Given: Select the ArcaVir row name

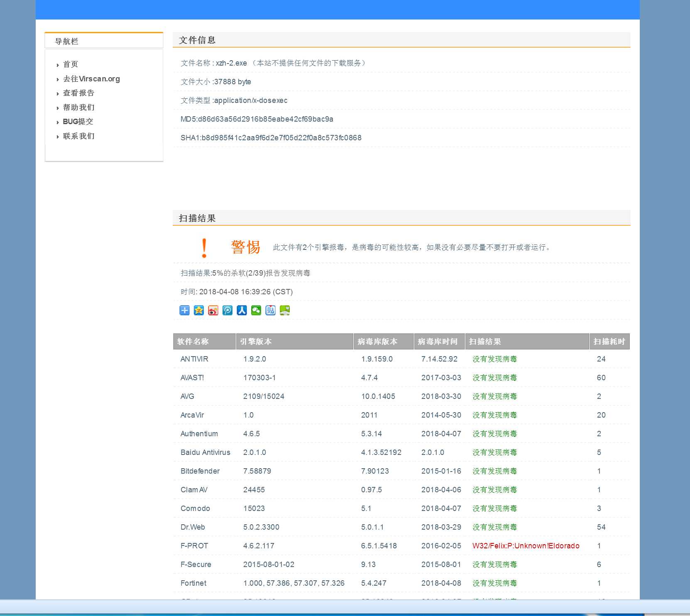Looking at the screenshot, I should (192, 415).
